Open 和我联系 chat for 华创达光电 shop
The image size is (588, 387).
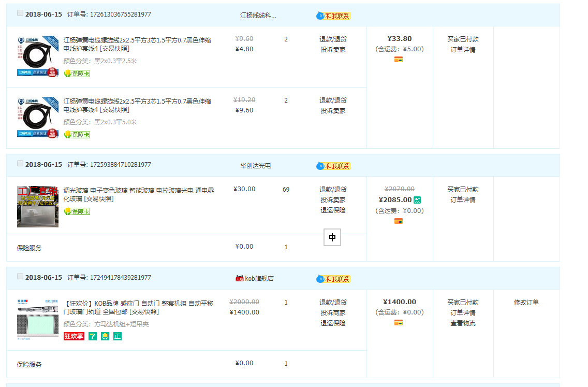(x=333, y=166)
